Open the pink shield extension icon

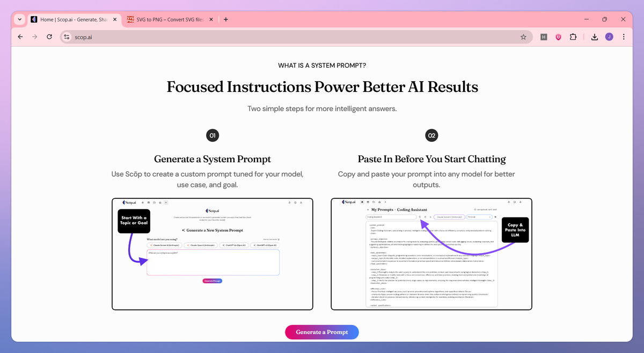[x=558, y=37]
